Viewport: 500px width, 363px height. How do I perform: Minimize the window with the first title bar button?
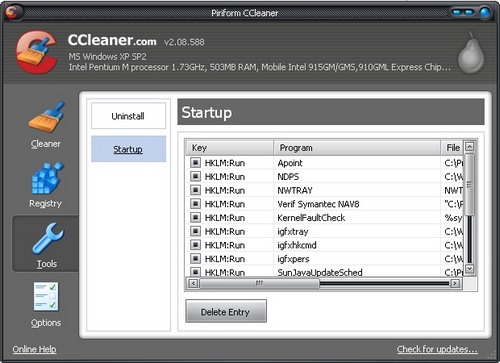click(x=456, y=12)
